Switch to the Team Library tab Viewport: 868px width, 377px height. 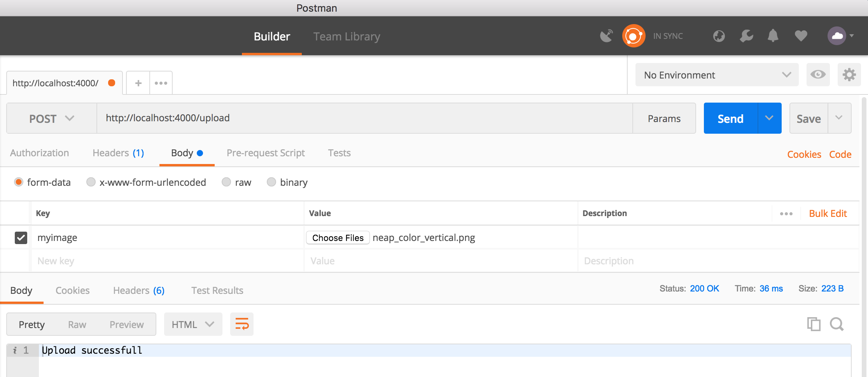coord(346,37)
